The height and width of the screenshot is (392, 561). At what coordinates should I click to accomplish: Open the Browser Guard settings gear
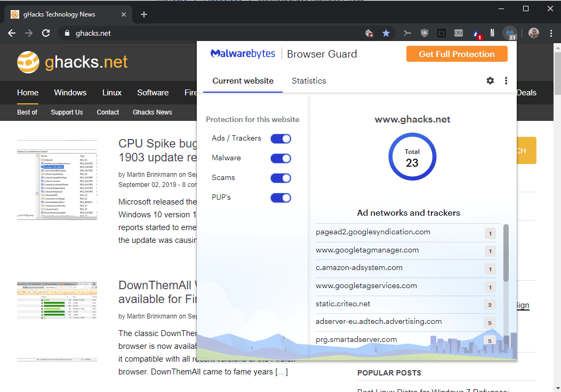pyautogui.click(x=490, y=80)
